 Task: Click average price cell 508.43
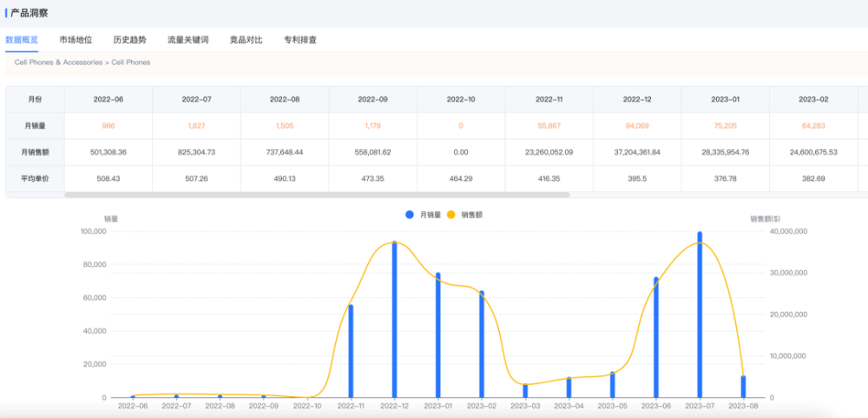point(108,178)
